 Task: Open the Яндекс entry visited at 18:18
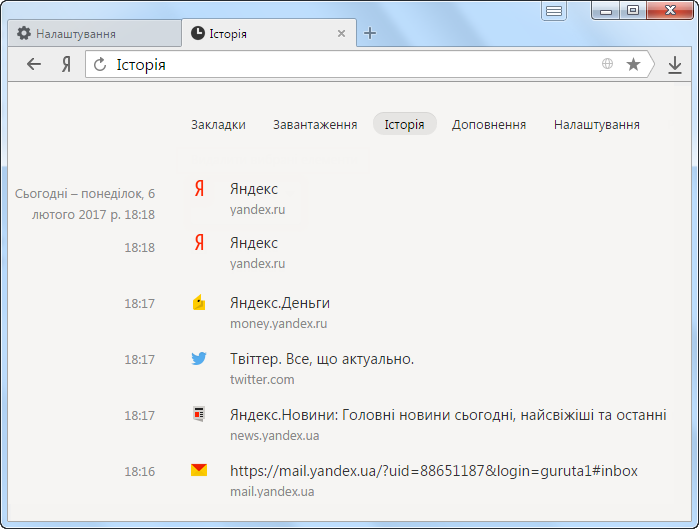click(254, 243)
